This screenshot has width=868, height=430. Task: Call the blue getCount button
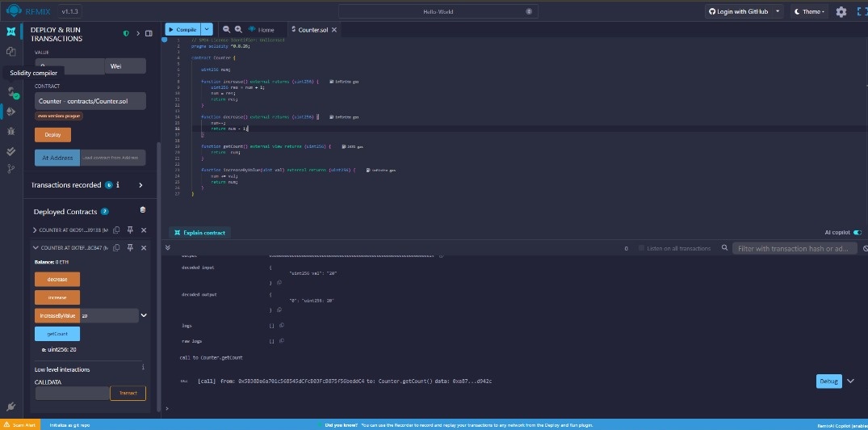click(57, 334)
